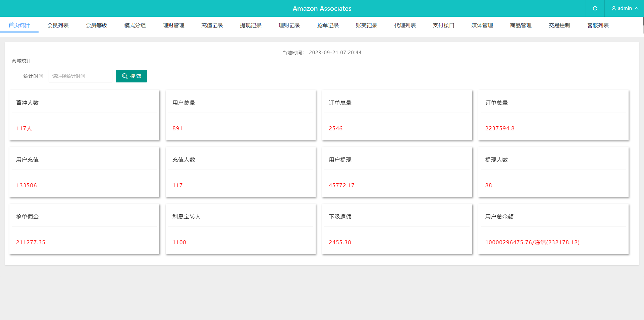644x320 pixels.
Task: Navigate to 理财管理
Action: (173, 25)
